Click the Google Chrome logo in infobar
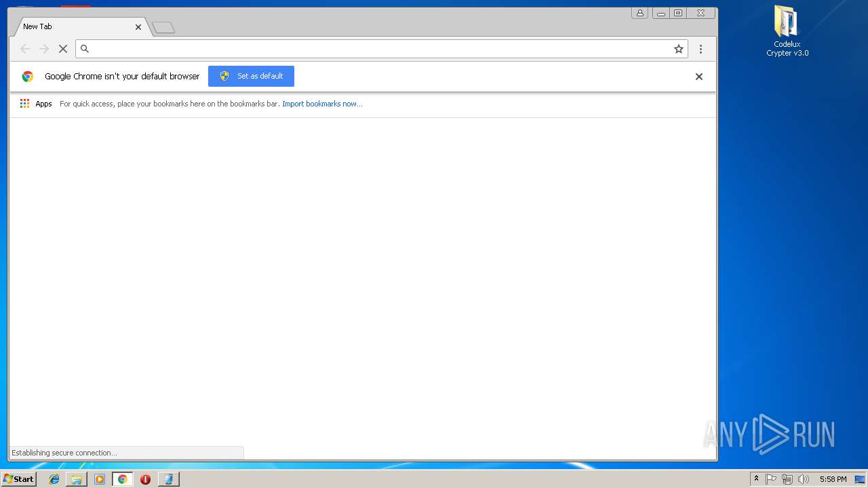 pyautogui.click(x=28, y=77)
